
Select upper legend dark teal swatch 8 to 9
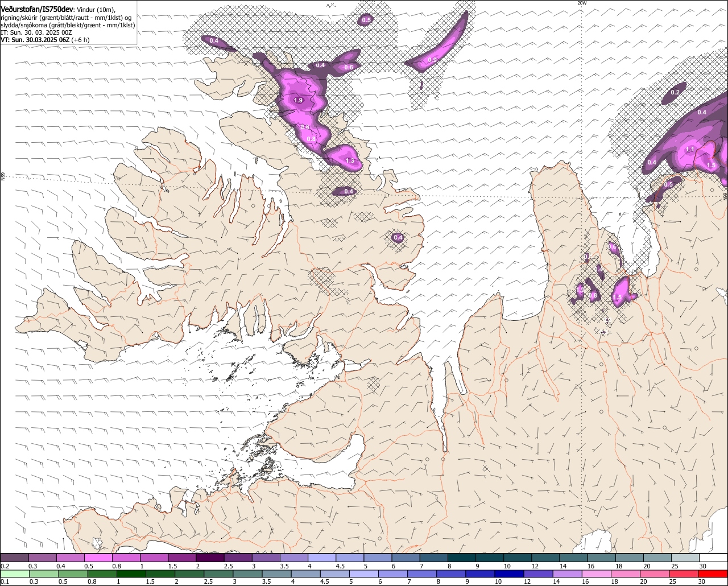[x=462, y=558]
